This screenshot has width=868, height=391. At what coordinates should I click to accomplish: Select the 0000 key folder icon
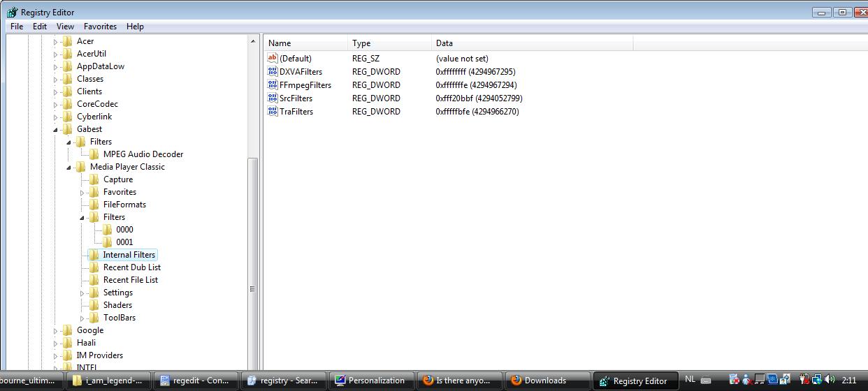[x=107, y=230]
